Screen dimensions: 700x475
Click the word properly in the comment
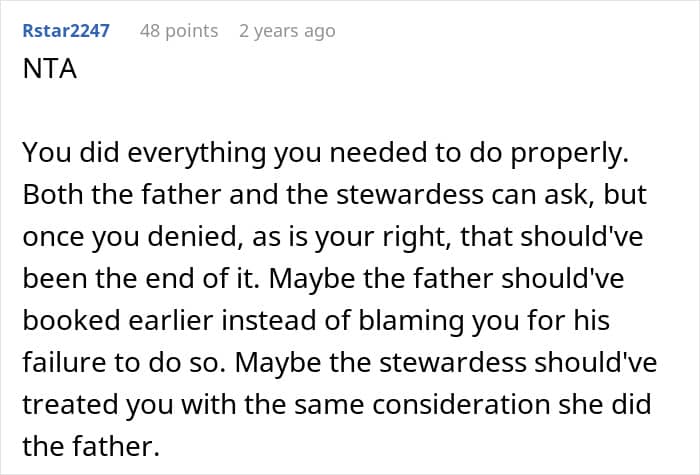point(570,154)
